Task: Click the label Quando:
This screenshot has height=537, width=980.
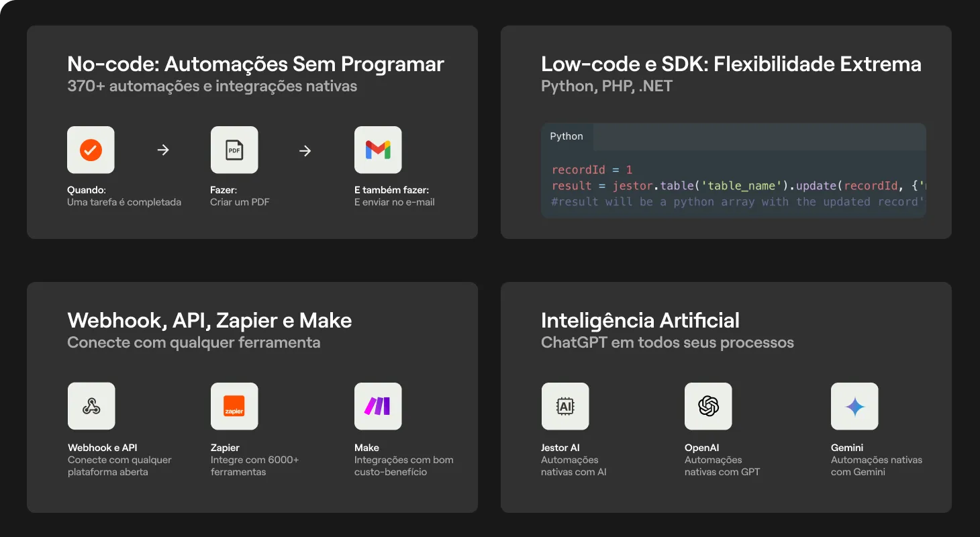Action: pyautogui.click(x=87, y=190)
